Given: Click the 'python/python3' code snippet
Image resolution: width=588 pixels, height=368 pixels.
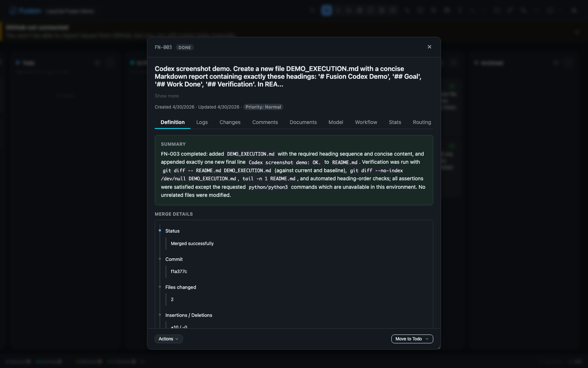Looking at the screenshot, I should (268, 187).
